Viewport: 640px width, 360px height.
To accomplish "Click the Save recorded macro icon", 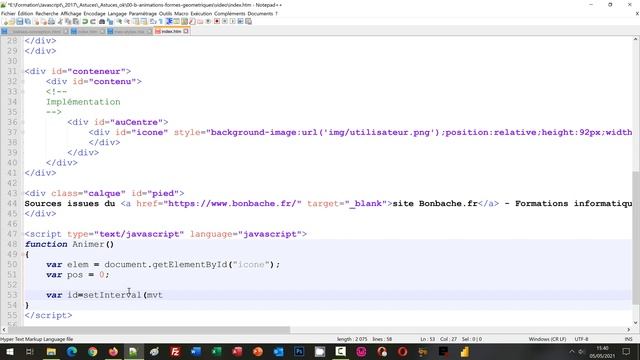I will coord(248,21).
